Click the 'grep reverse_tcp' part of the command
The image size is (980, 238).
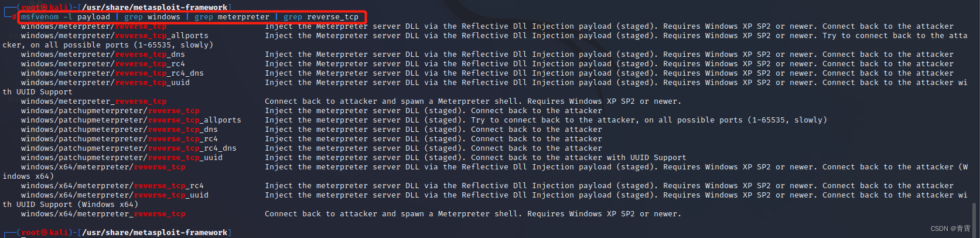(321, 17)
